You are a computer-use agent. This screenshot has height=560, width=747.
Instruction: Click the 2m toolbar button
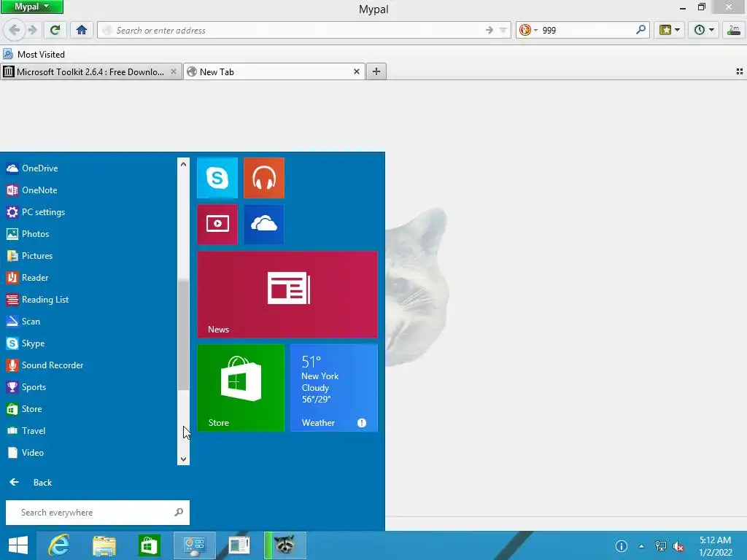tap(734, 30)
